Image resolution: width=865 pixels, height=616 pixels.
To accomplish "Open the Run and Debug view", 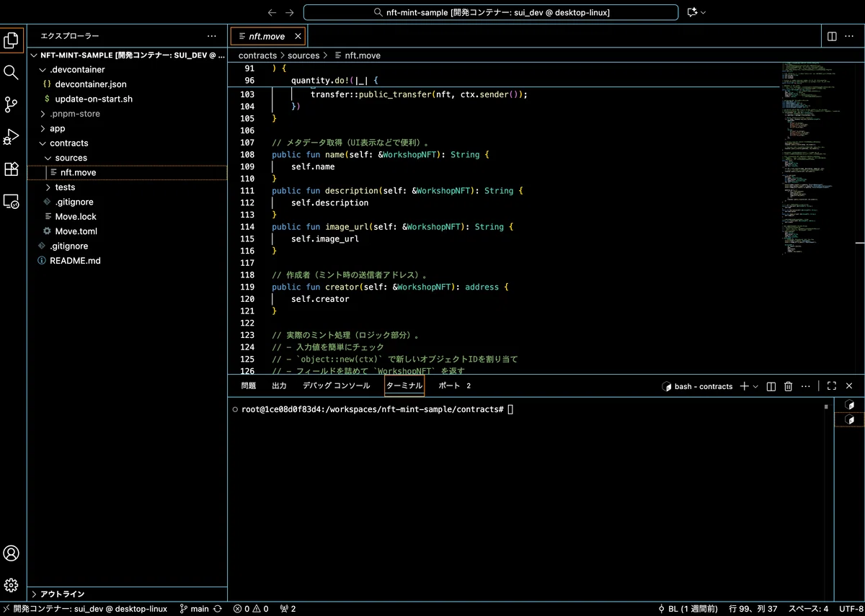I will pos(12,137).
